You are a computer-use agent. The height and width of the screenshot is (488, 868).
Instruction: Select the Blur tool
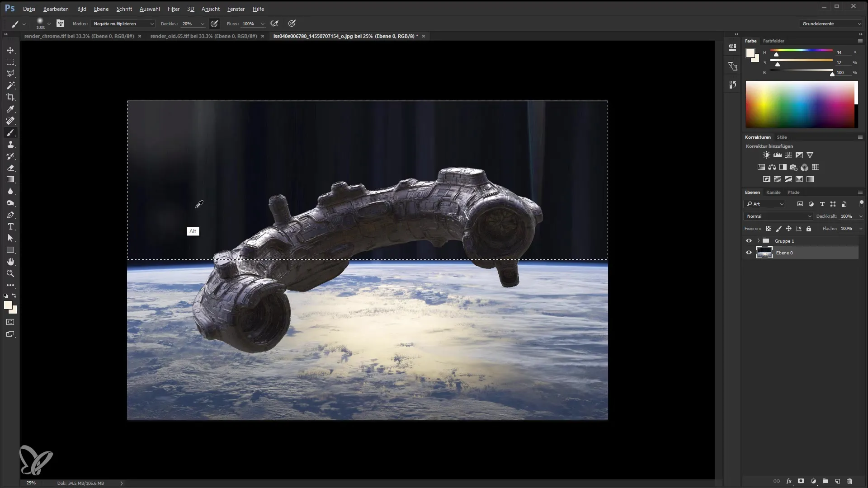10,191
